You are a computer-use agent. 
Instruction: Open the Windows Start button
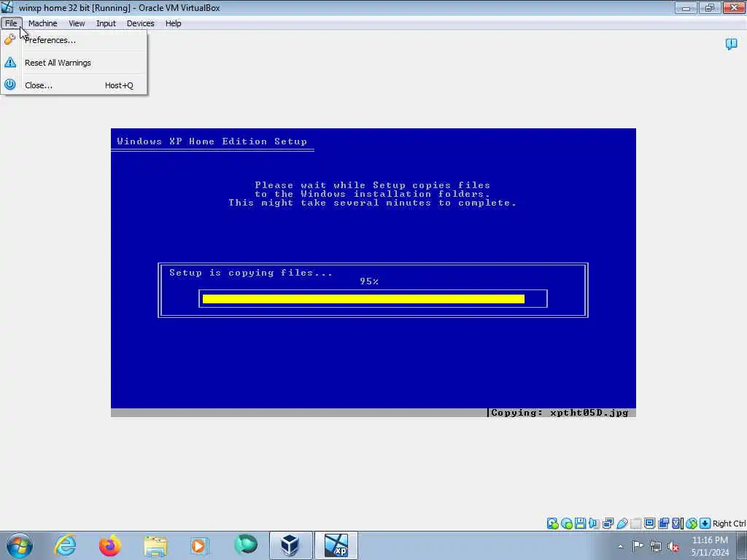(20, 545)
